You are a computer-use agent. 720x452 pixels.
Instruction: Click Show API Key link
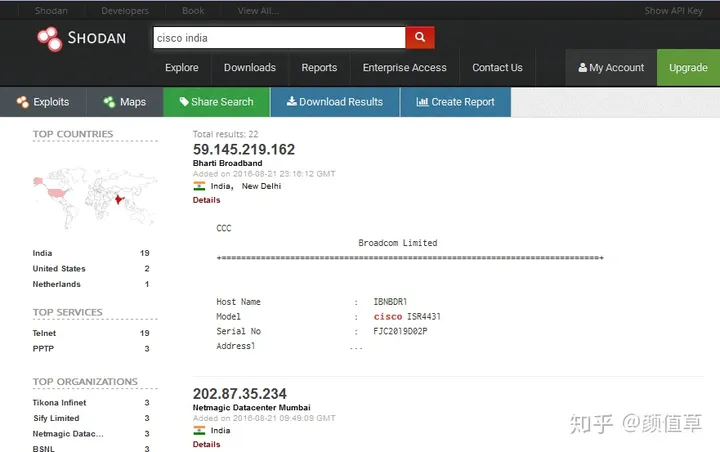pyautogui.click(x=674, y=11)
